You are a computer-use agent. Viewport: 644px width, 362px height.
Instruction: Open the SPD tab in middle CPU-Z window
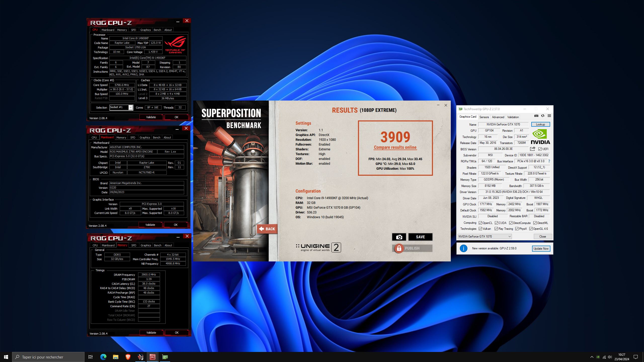click(x=133, y=138)
